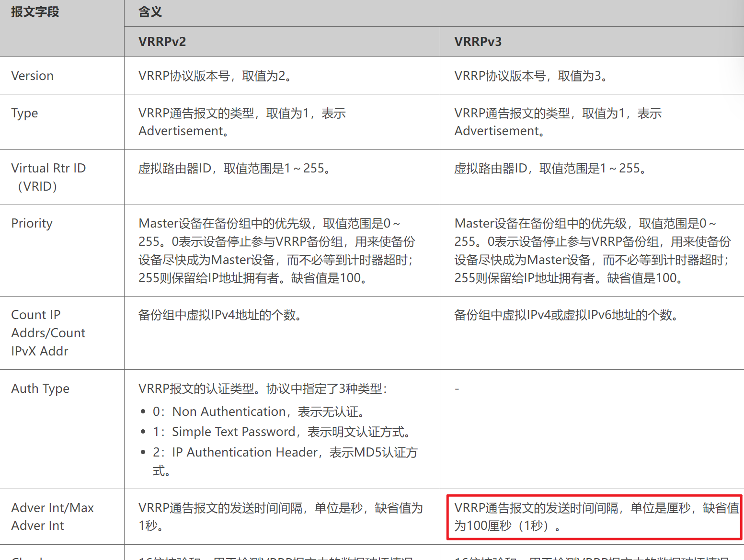Image resolution: width=744 pixels, height=560 pixels.
Task: Select the Auth Type field name cell
Action: pyautogui.click(x=40, y=389)
